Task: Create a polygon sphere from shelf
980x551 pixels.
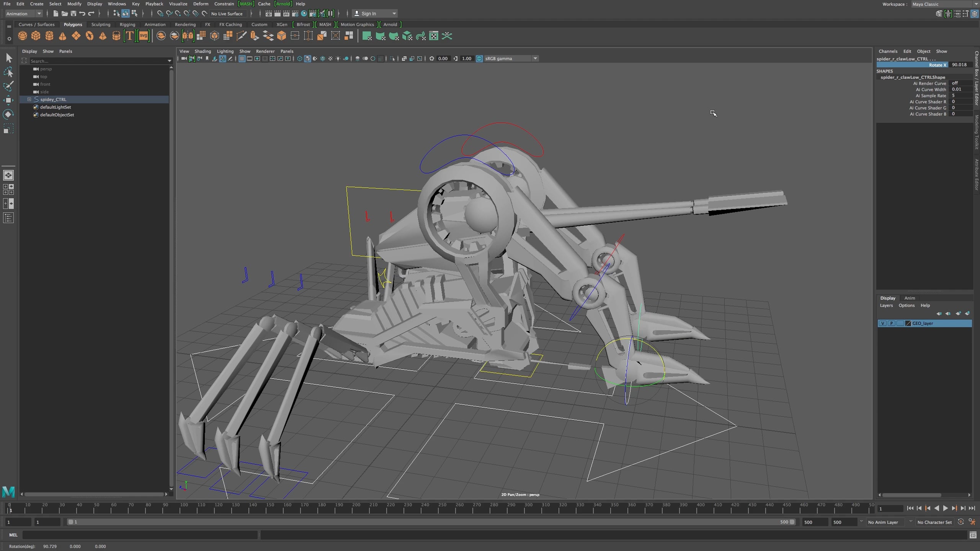Action: (23, 36)
